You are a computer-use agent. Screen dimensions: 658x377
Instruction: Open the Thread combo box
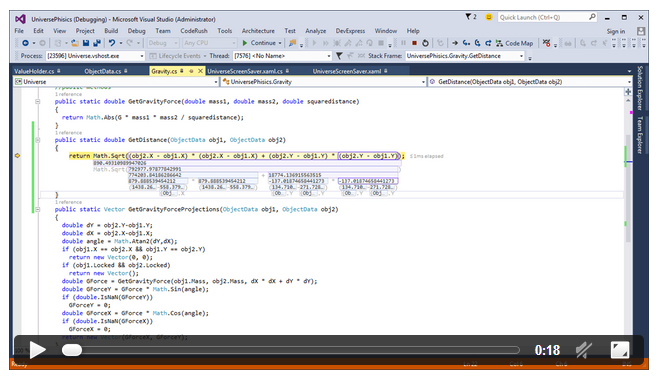tap(282, 56)
